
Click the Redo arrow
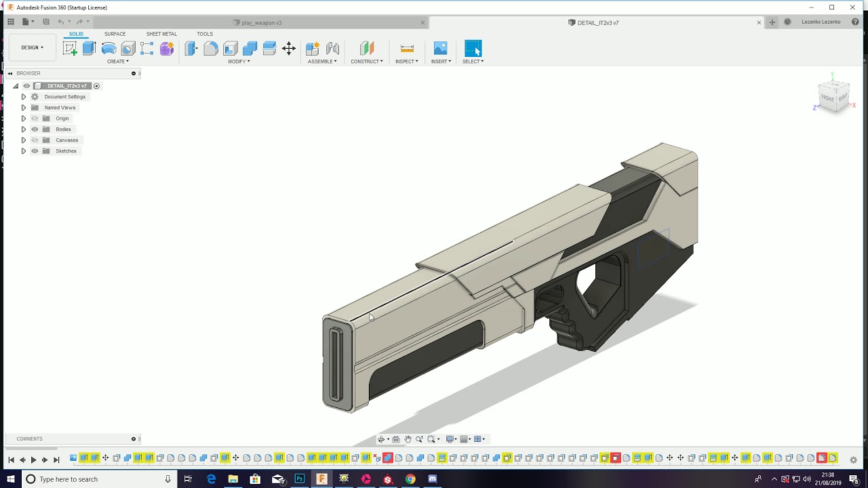79,22
